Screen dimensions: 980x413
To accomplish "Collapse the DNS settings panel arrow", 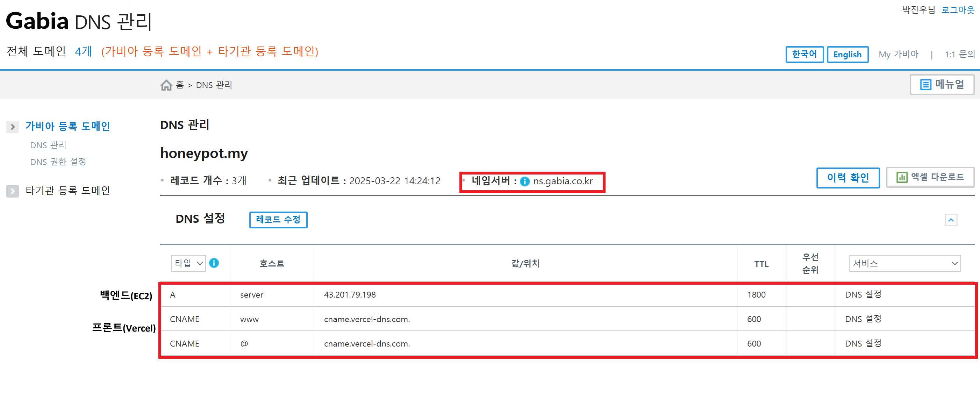I will pos(951,220).
